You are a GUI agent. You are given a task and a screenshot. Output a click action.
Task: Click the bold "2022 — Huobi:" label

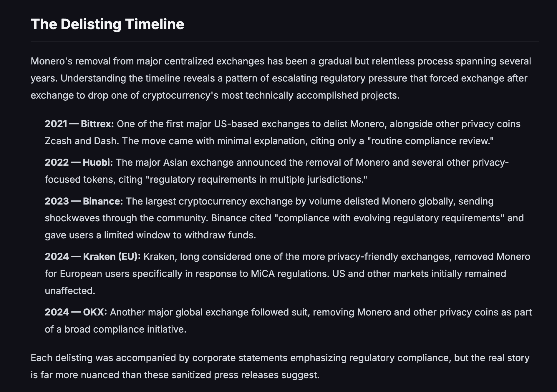pos(79,162)
